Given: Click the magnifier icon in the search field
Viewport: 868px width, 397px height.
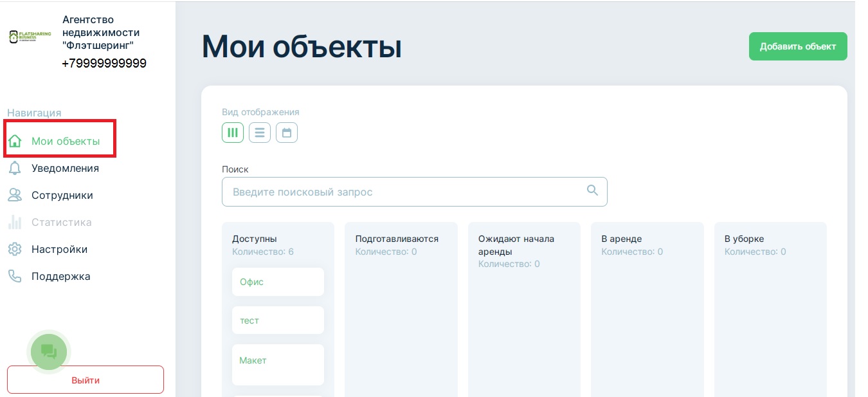Looking at the screenshot, I should coord(592,190).
